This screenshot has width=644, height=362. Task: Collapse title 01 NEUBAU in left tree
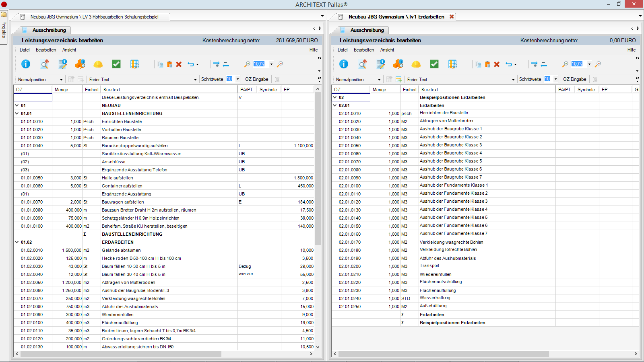[x=17, y=105]
